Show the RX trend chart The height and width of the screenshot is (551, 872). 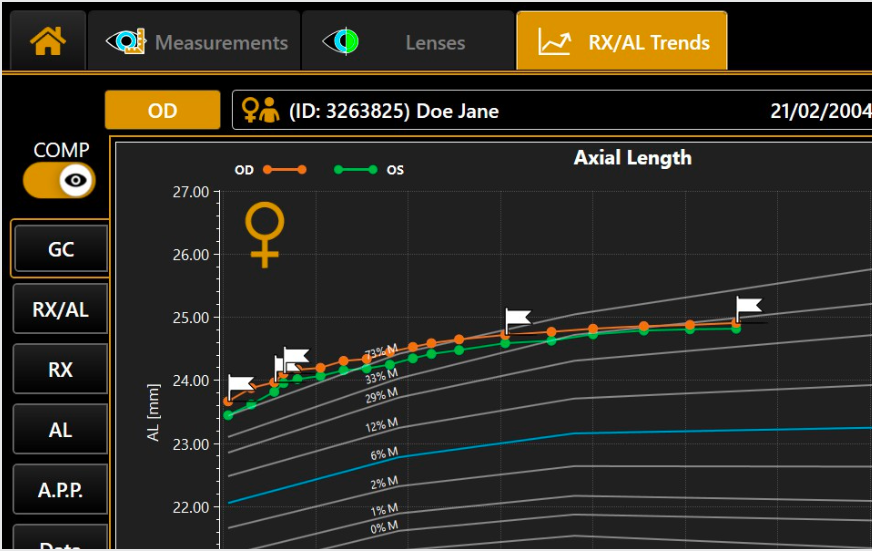(x=61, y=369)
